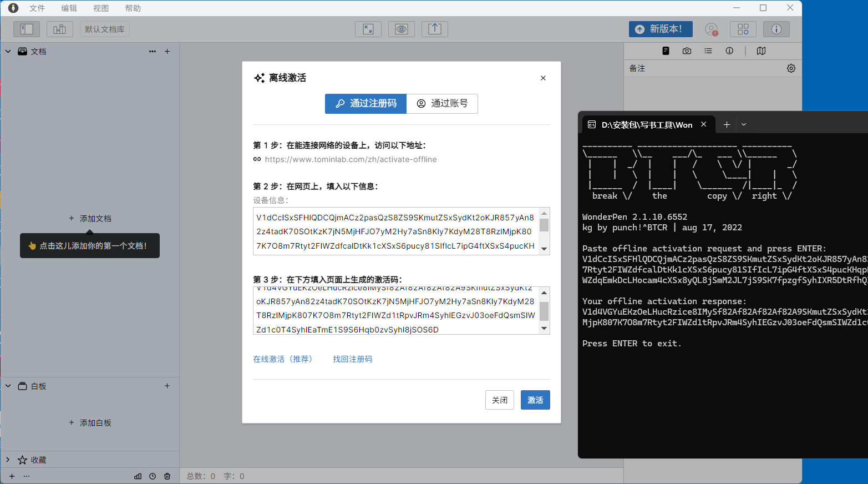Open the 编辑 menu
The width and height of the screenshot is (868, 484).
pos(69,8)
